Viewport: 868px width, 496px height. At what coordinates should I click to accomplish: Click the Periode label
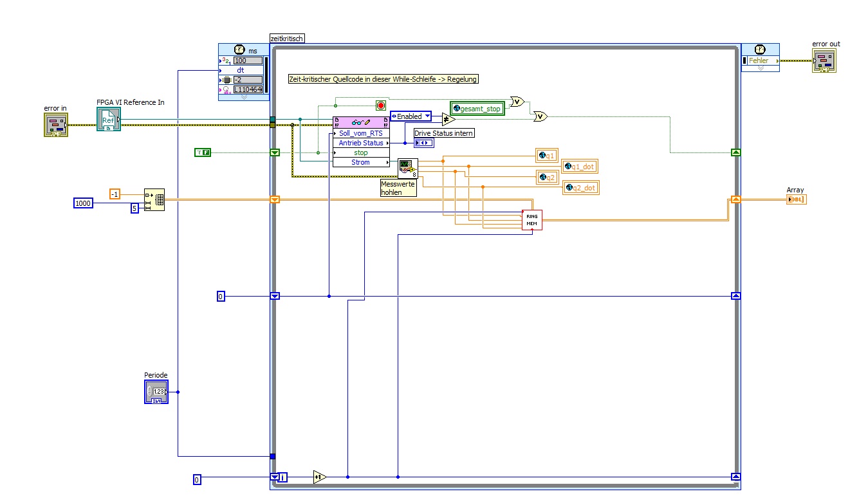[x=155, y=375]
